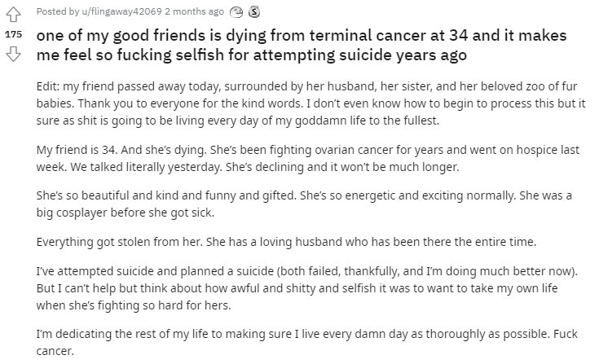Click the "big cosplayer before she got sick" line
The image size is (599, 364).
pos(126,213)
